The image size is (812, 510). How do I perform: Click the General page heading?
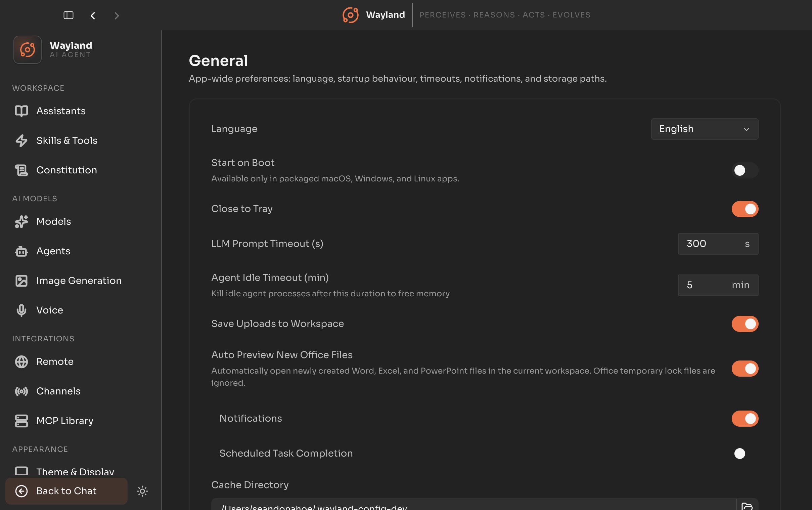218,61
